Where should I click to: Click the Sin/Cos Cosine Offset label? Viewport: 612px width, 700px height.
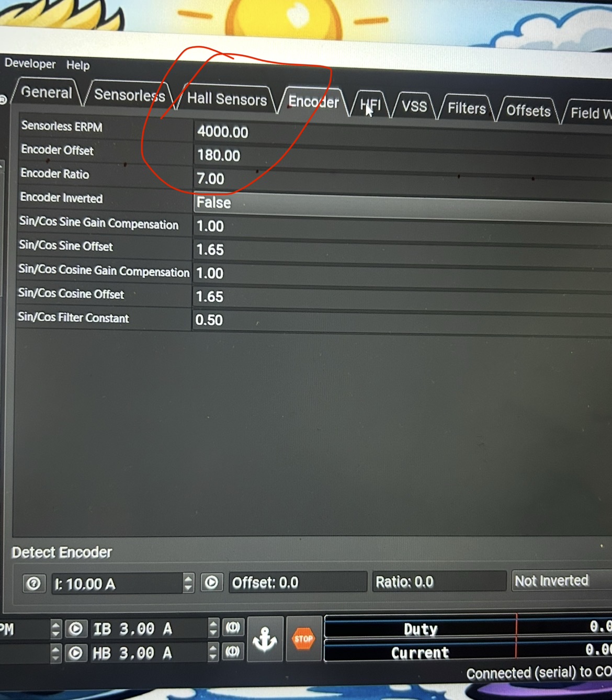(x=71, y=293)
